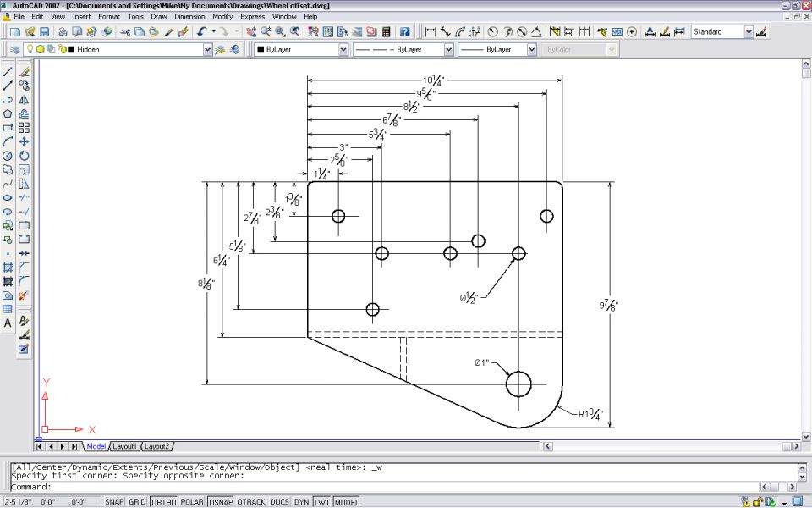Switch to the Layout2 tab
This screenshot has height=508, width=812.
tap(157, 446)
